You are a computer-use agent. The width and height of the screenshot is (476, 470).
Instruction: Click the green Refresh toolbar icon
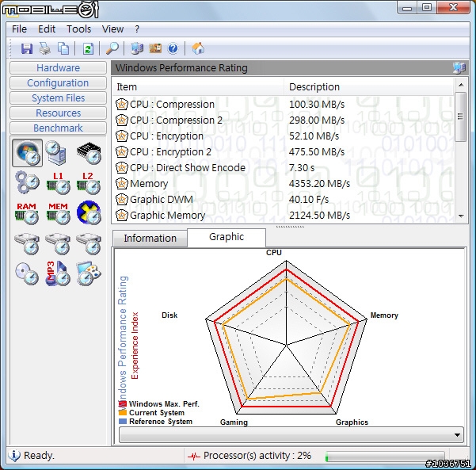(88, 48)
